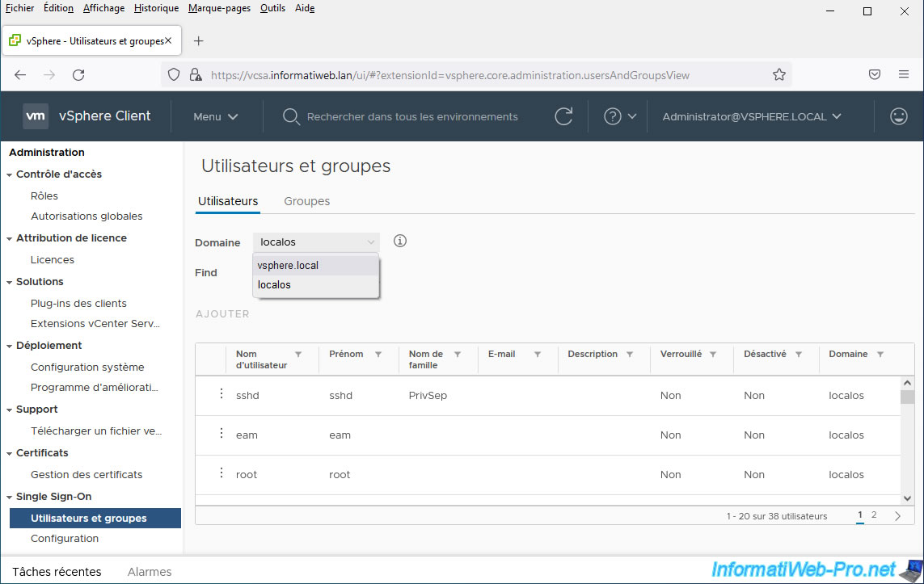This screenshot has height=584, width=924.
Task: Go to Licences
Action: click(x=53, y=259)
